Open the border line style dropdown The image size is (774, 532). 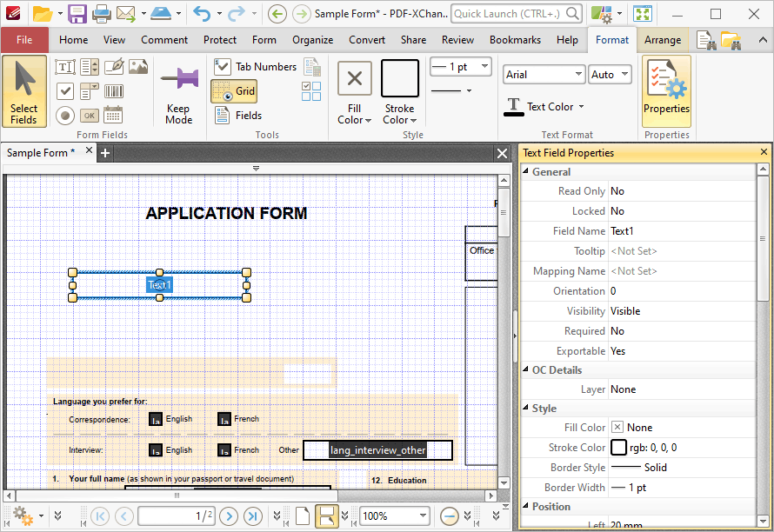click(x=451, y=90)
